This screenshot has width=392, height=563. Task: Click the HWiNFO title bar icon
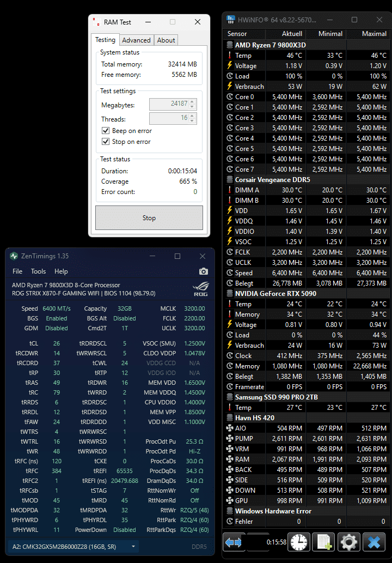(231, 20)
